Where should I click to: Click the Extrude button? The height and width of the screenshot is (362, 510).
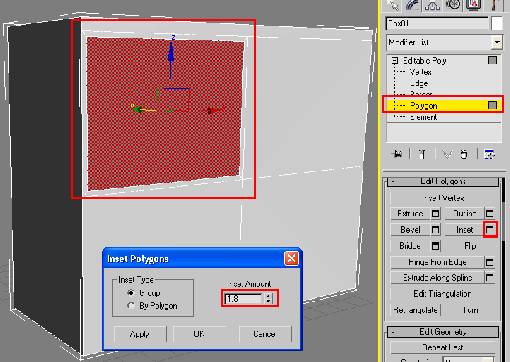pyautogui.click(x=410, y=213)
